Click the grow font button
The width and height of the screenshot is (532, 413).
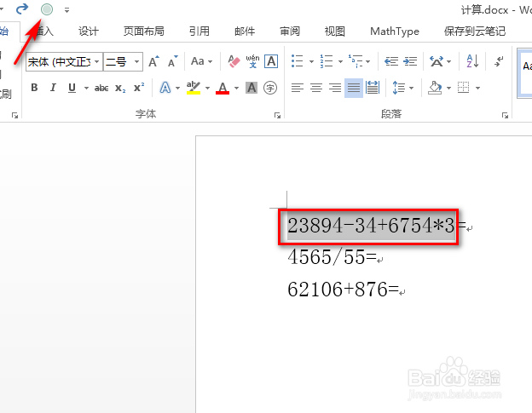click(x=153, y=61)
